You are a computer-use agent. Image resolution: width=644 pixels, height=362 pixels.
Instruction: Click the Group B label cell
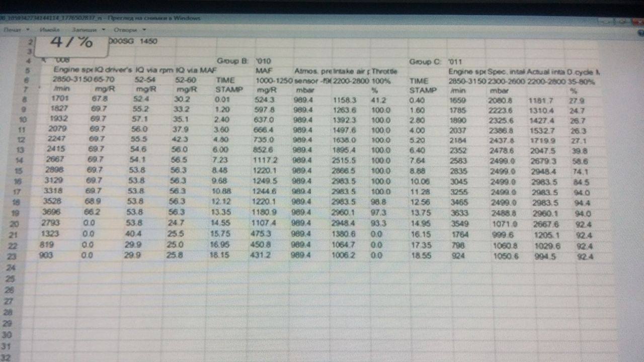(x=232, y=61)
